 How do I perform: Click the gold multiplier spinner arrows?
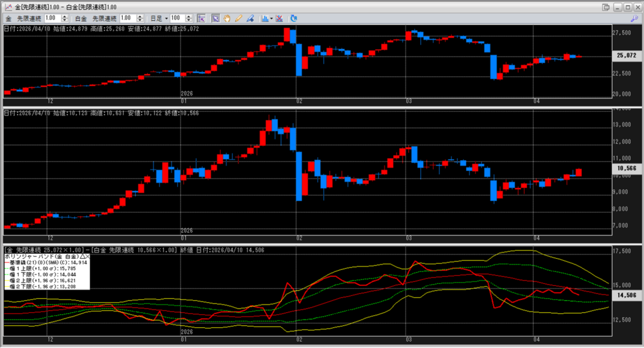point(65,18)
